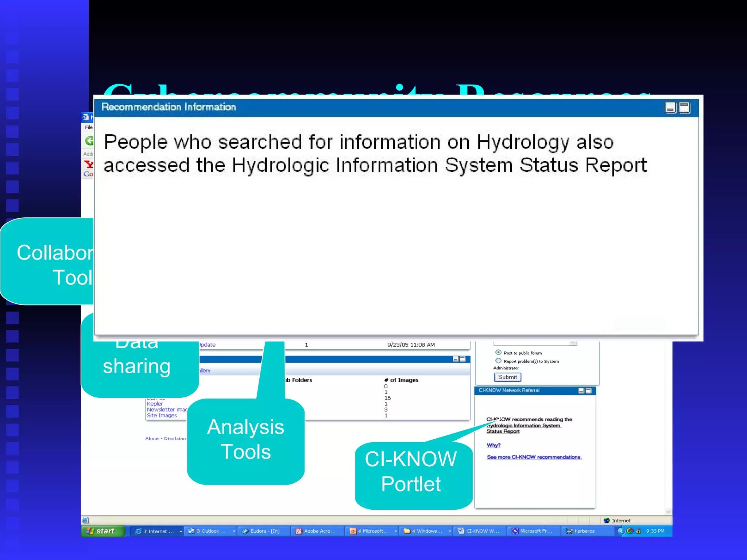
Task: Open the Microsoft PowerPoint taskbar group
Action: point(371,531)
